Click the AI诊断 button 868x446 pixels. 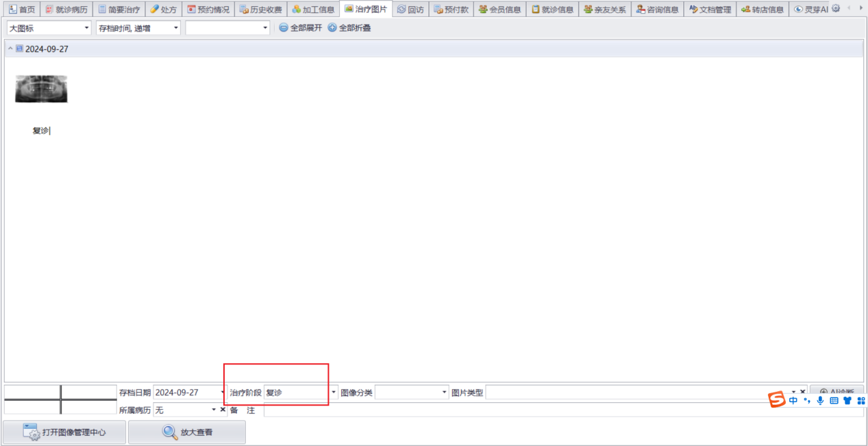pyautogui.click(x=836, y=392)
